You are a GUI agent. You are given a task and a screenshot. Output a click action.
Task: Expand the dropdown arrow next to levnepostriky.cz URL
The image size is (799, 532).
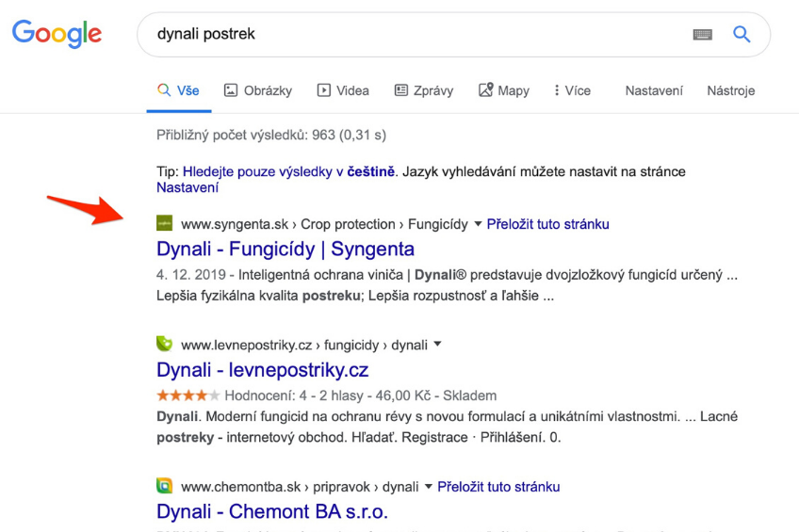tap(437, 345)
